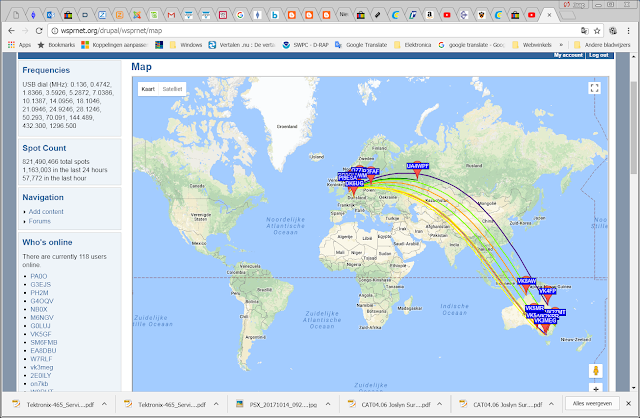Open user vk3meg profile link
640x418 pixels.
pyautogui.click(x=42, y=367)
